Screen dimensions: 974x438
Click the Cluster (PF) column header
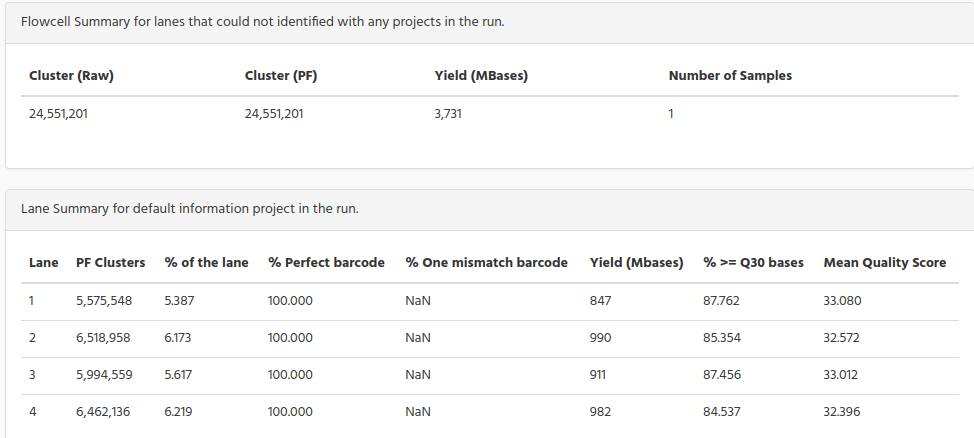point(281,76)
